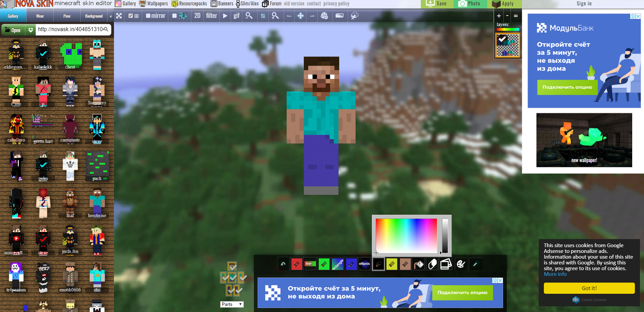
Task: Select the blue pencil tool
Action: point(352,264)
